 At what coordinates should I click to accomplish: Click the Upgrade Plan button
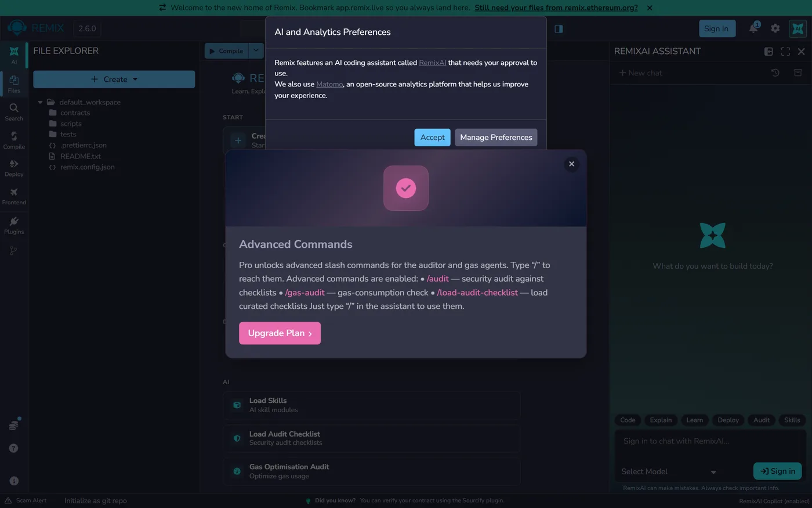[280, 333]
